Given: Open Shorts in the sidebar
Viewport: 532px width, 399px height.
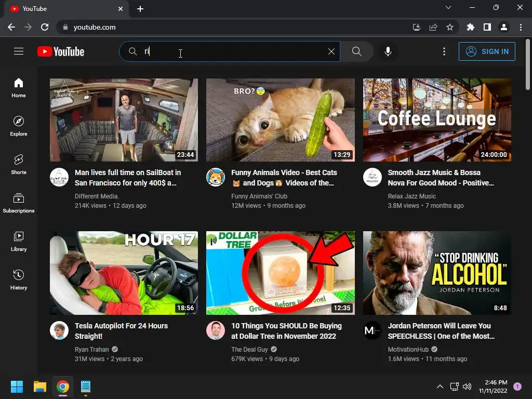Looking at the screenshot, I should pyautogui.click(x=19, y=165).
